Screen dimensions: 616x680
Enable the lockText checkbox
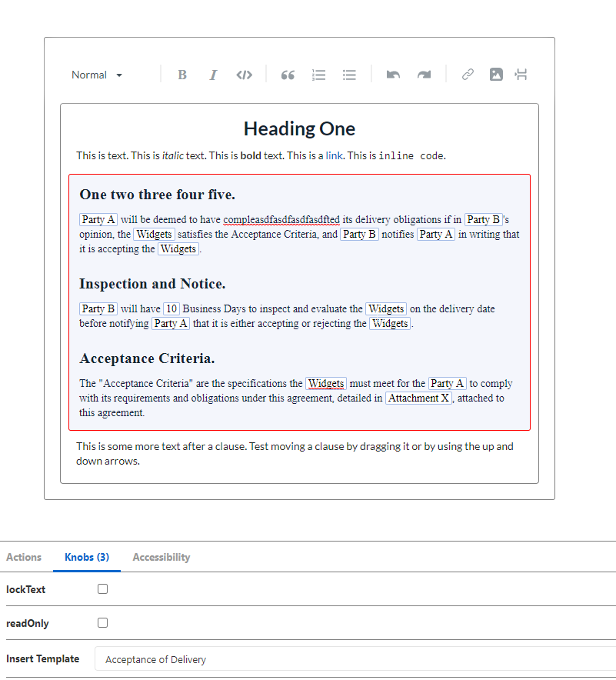(x=102, y=588)
